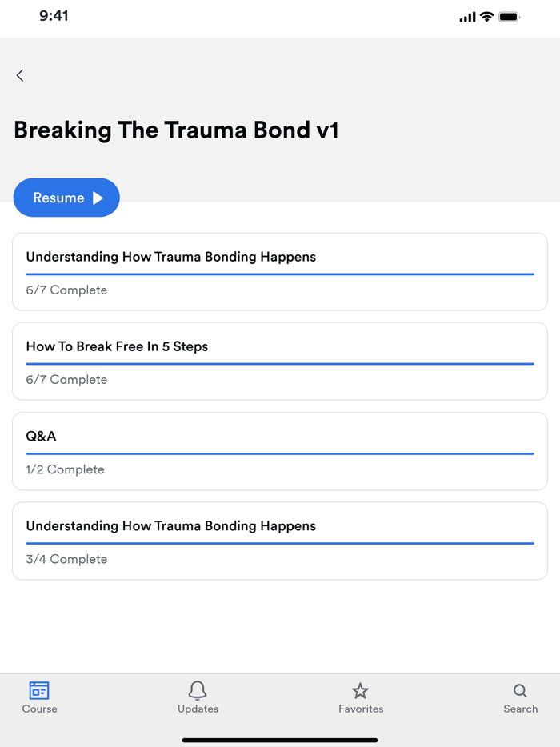Tap the 6/7 Complete label under the first card
Image resolution: width=560 pixels, height=747 pixels.
66,290
